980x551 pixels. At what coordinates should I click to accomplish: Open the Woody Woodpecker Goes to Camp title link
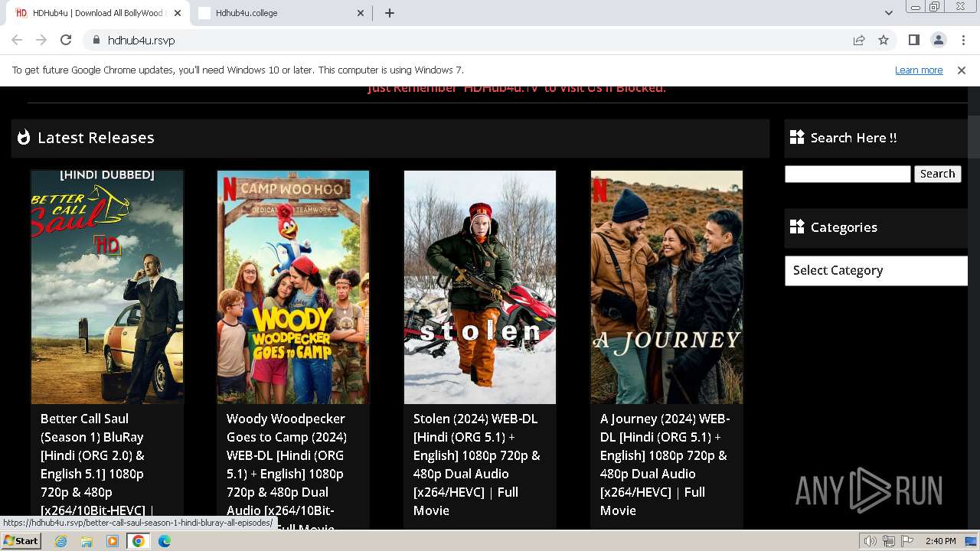tap(287, 469)
